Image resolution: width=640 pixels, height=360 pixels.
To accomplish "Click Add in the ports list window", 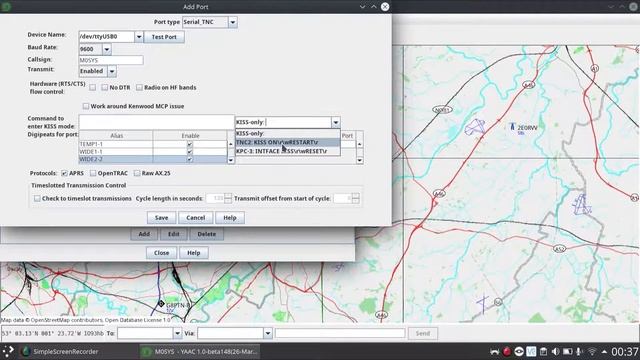I will coord(144,234).
